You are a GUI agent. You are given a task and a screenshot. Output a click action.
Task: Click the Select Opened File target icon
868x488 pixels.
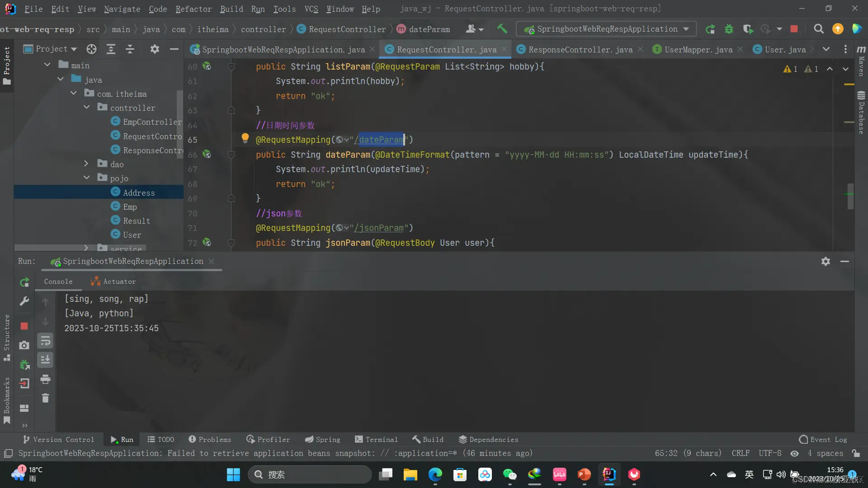(91, 49)
